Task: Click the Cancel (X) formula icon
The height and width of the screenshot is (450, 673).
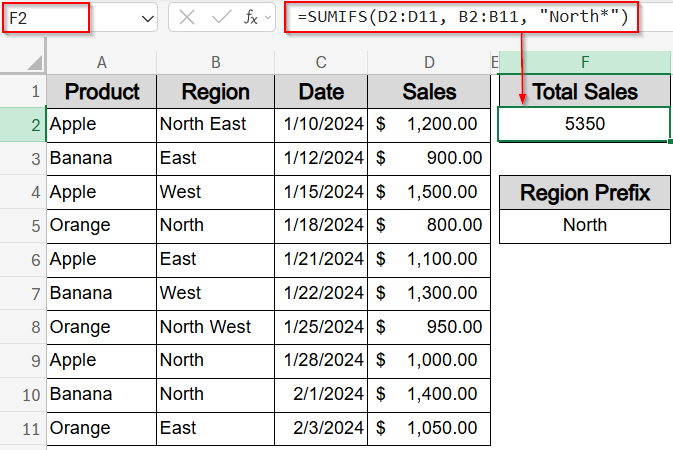Action: point(187,18)
